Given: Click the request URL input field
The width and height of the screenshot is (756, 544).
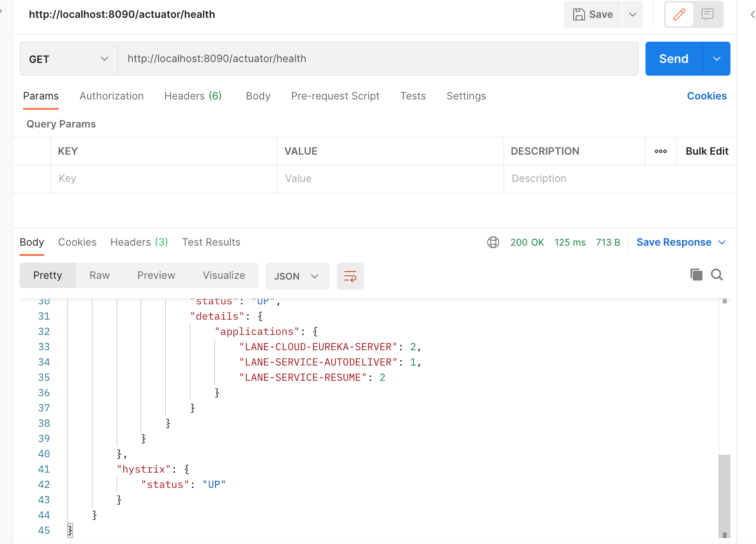Looking at the screenshot, I should point(378,59).
